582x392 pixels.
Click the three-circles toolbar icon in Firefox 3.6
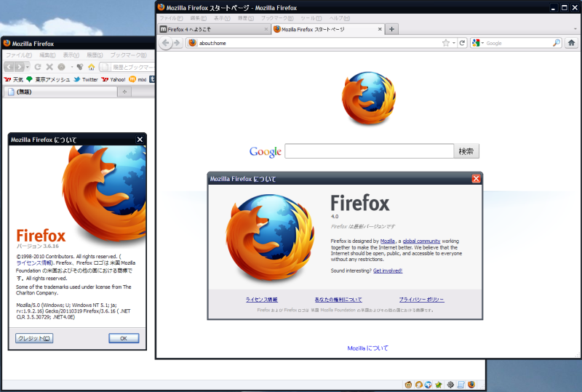click(x=79, y=67)
